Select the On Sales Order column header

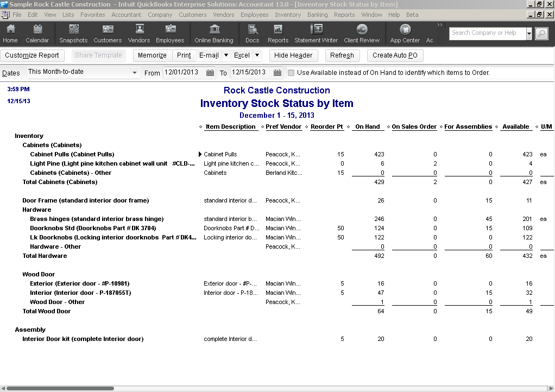(414, 127)
